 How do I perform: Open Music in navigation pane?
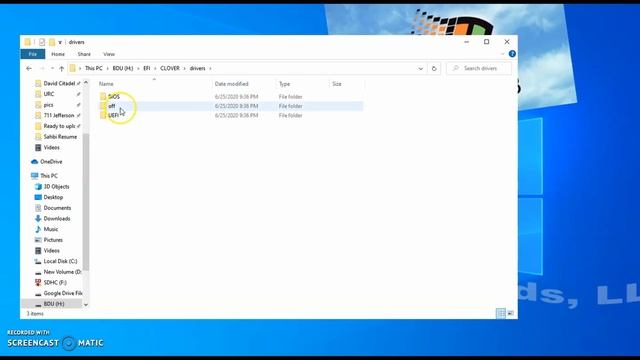click(51, 229)
